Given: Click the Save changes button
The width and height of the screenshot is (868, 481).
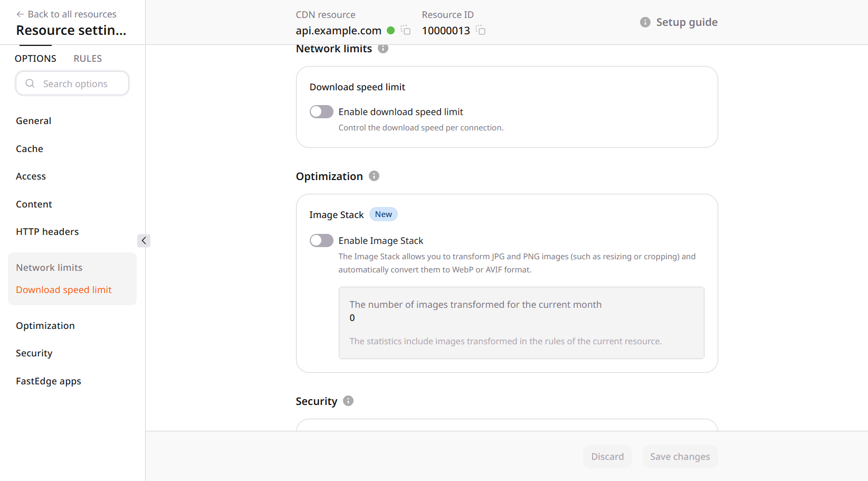Looking at the screenshot, I should coord(680,457).
